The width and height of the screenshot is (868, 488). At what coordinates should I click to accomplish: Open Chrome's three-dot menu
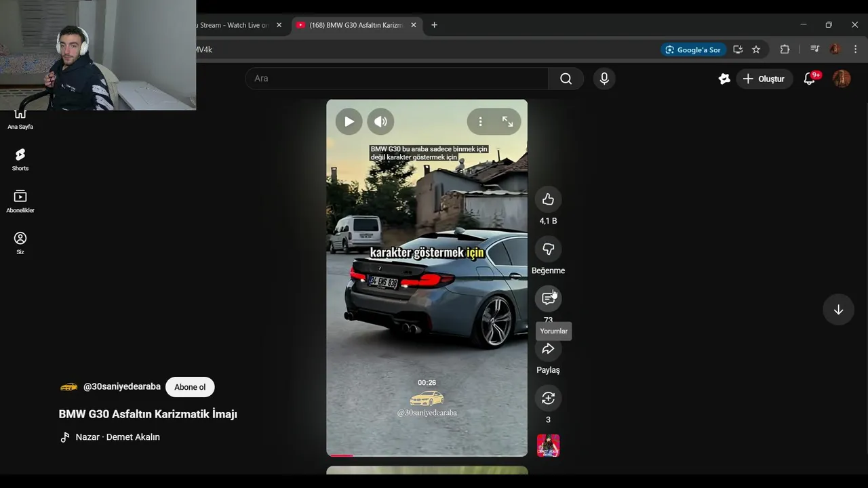tap(856, 49)
